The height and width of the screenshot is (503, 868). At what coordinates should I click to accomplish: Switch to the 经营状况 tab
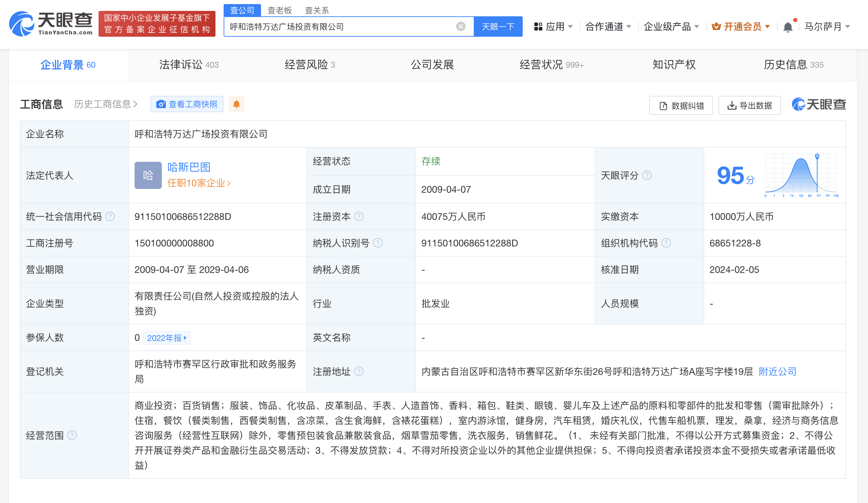pos(552,65)
